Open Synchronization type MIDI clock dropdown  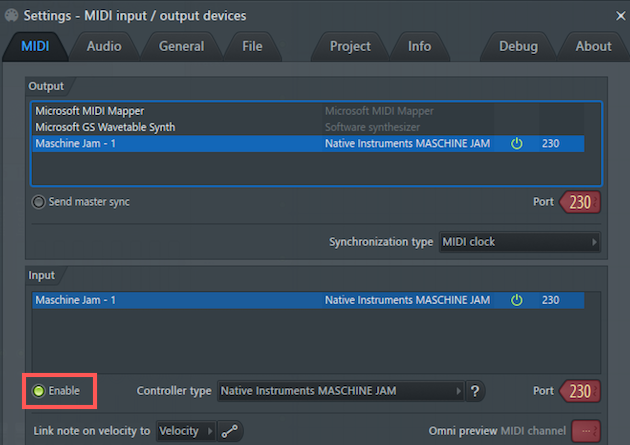pyautogui.click(x=520, y=242)
